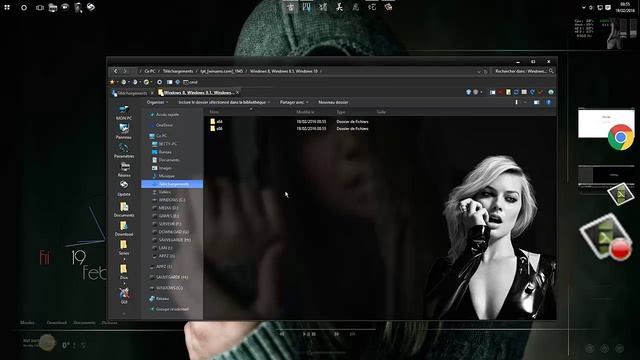
Task: Open the Divx folder shortcut icon
Action: tap(124, 271)
